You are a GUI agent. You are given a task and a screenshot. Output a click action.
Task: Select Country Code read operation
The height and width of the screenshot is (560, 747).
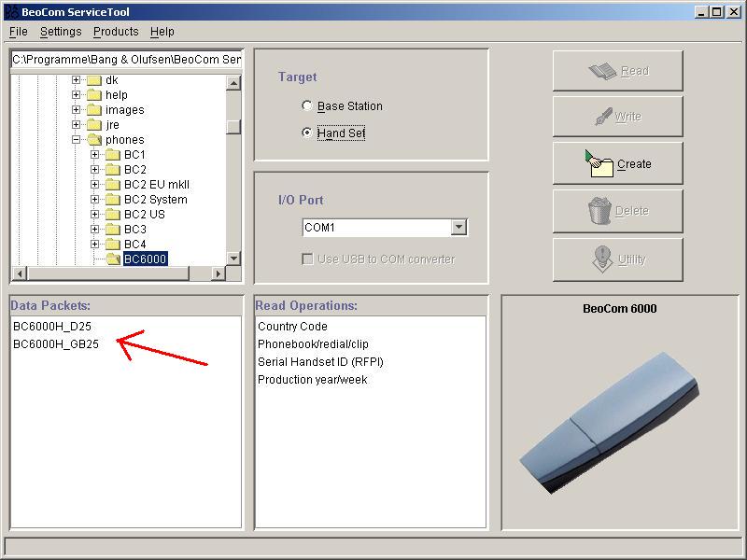[292, 326]
